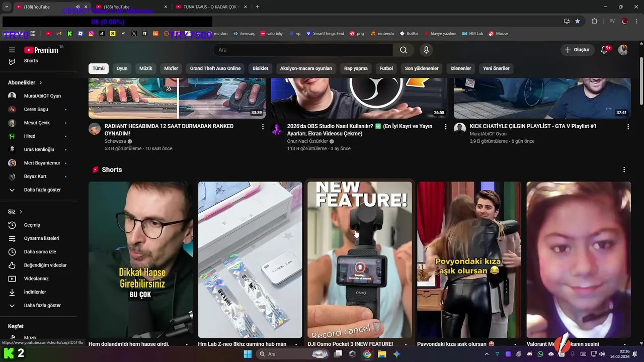644x362 pixels.
Task: Open HM Lab bookmark
Action: [472, 34]
